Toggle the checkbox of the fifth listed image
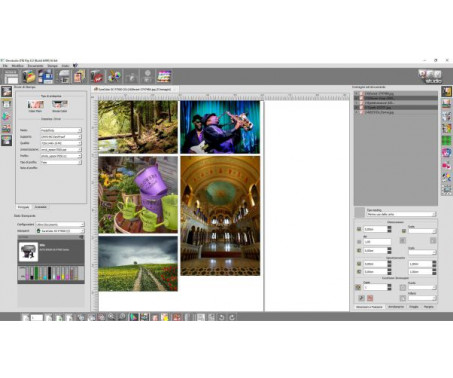Viewport: 453px width, 378px height. point(356,113)
